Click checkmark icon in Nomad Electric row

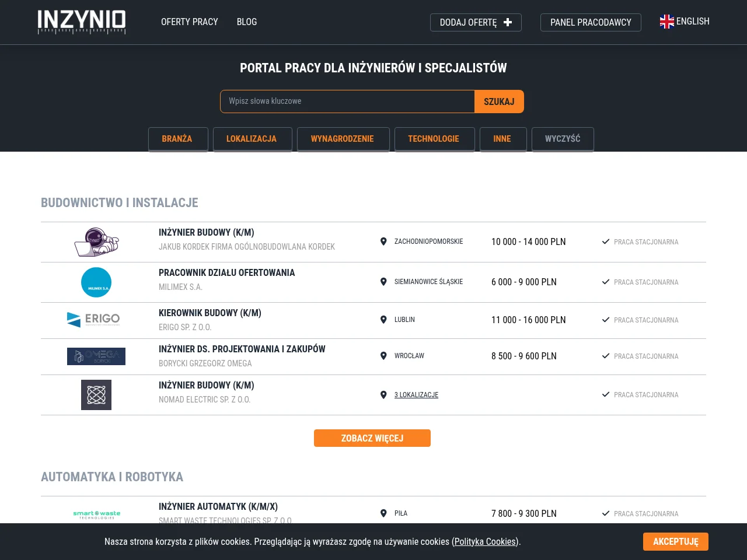606,395
